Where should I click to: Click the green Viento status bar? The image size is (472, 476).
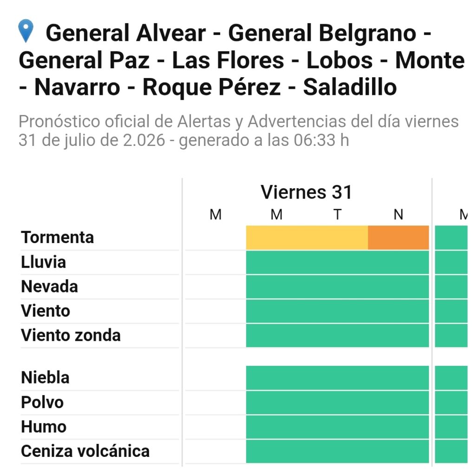point(337,311)
